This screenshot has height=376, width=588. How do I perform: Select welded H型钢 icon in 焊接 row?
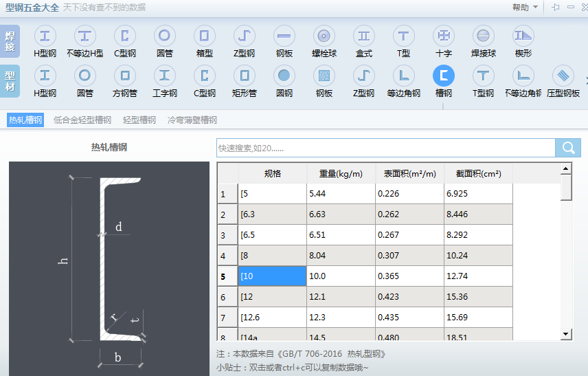tap(45, 36)
